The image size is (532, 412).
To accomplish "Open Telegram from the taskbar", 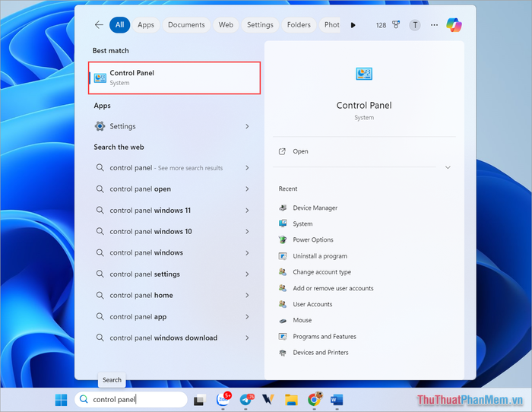I will 247,399.
